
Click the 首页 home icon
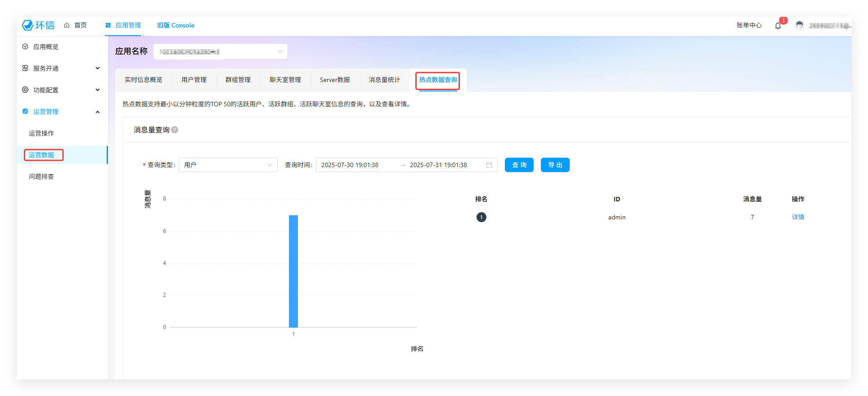tap(67, 26)
